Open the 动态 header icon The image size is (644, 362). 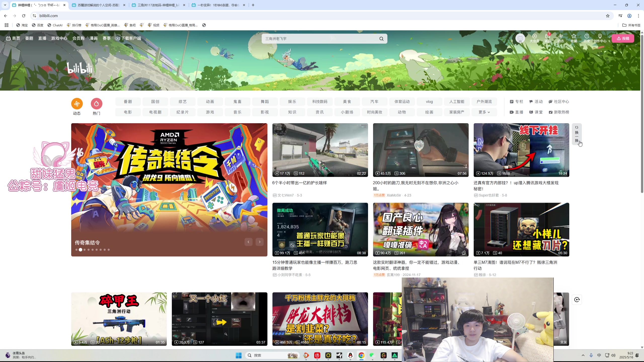tap(560, 38)
